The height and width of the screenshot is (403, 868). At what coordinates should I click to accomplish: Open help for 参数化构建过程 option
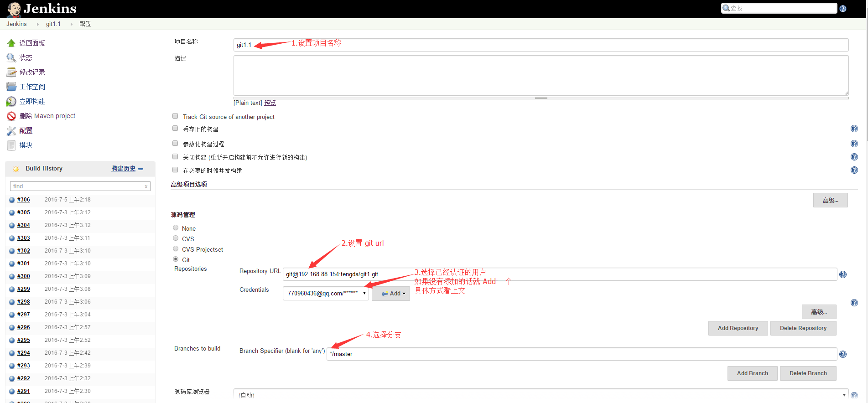(x=854, y=144)
